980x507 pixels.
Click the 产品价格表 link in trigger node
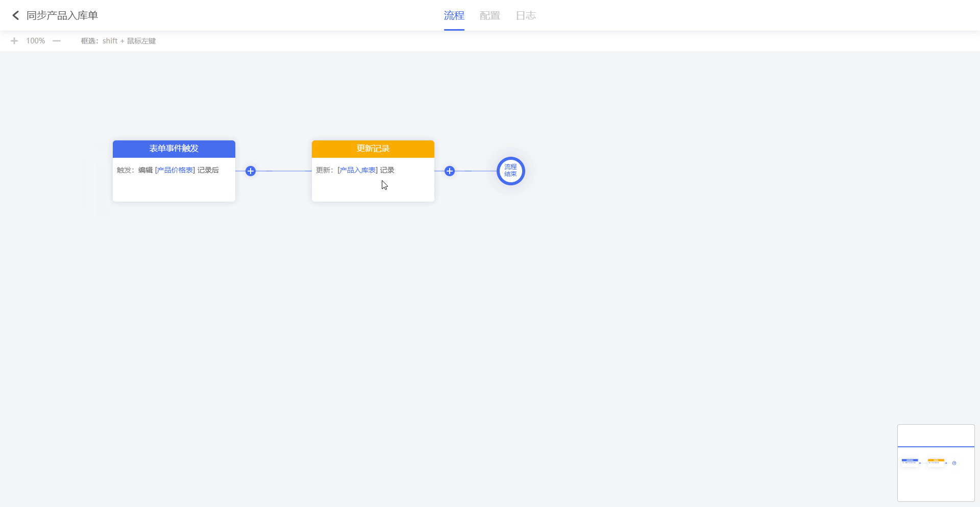pos(175,170)
